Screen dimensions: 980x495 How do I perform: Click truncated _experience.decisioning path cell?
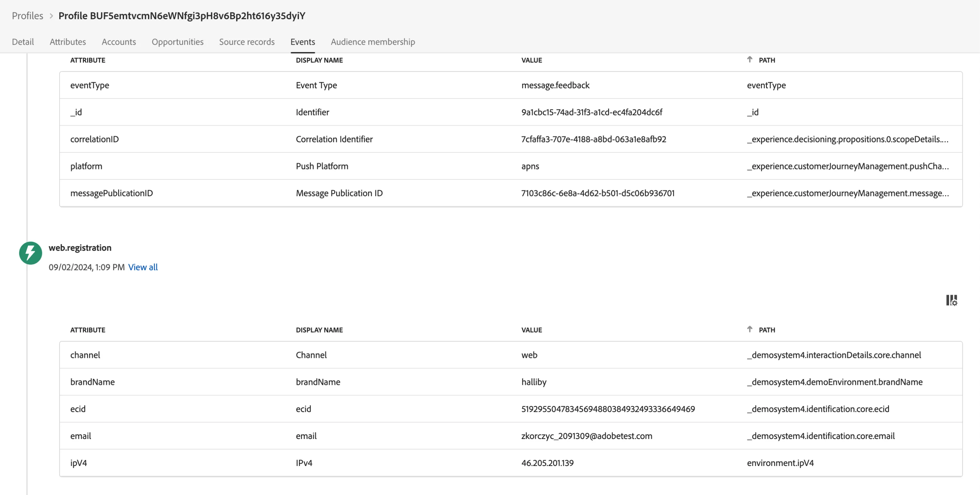(847, 139)
